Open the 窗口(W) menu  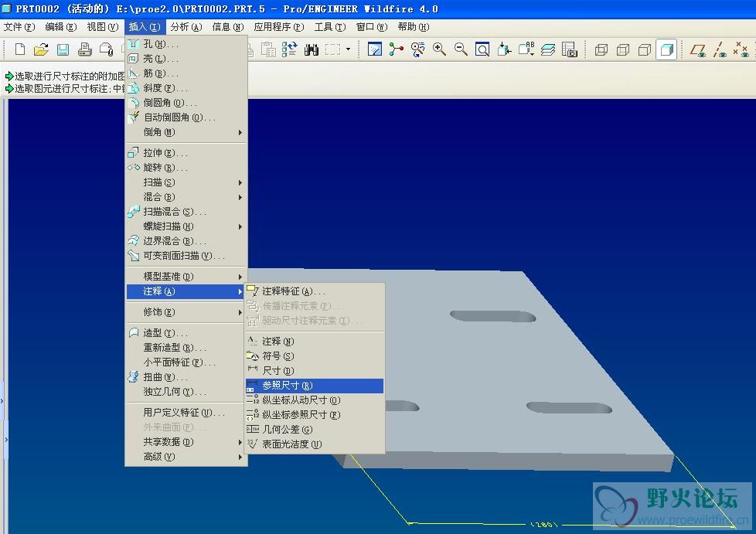coord(372,27)
